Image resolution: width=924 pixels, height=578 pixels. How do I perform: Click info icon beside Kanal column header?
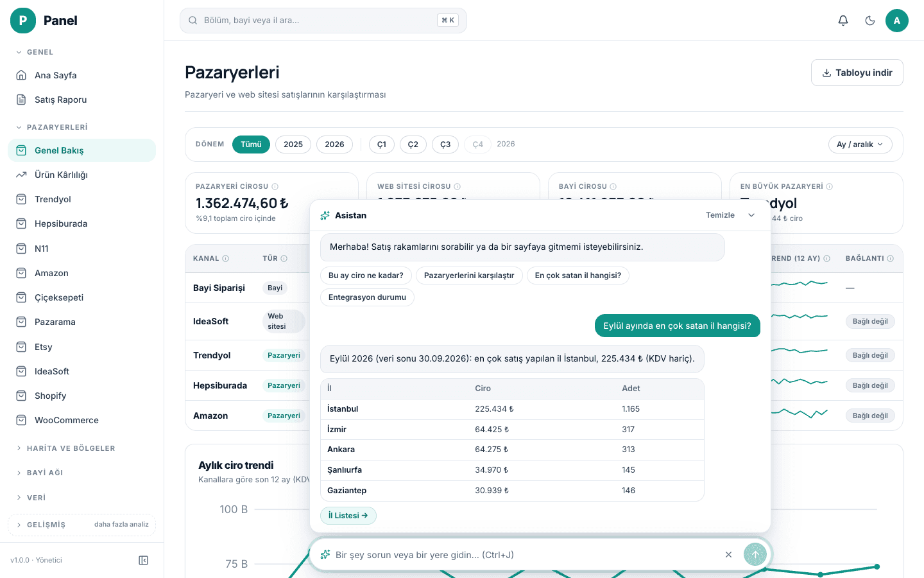tap(225, 258)
